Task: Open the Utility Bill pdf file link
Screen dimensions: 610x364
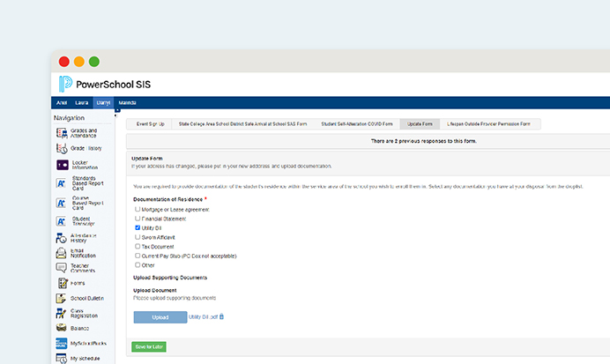Action: pos(203,316)
